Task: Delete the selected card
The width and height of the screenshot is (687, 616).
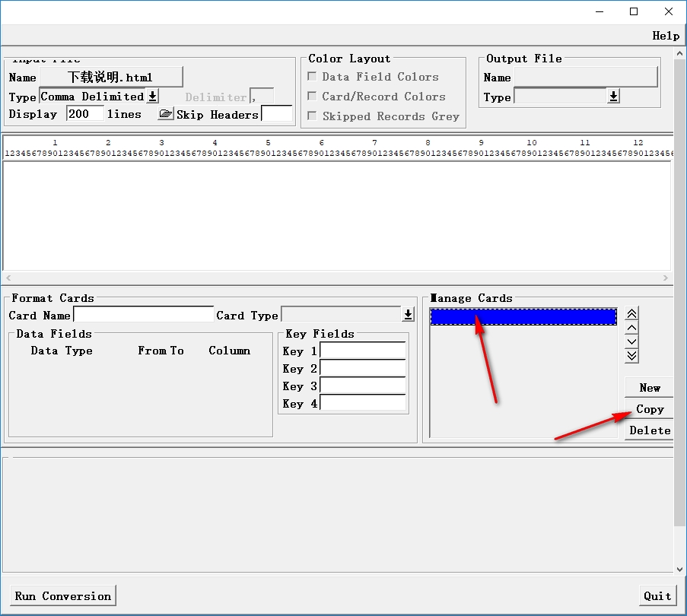Action: coord(649,430)
